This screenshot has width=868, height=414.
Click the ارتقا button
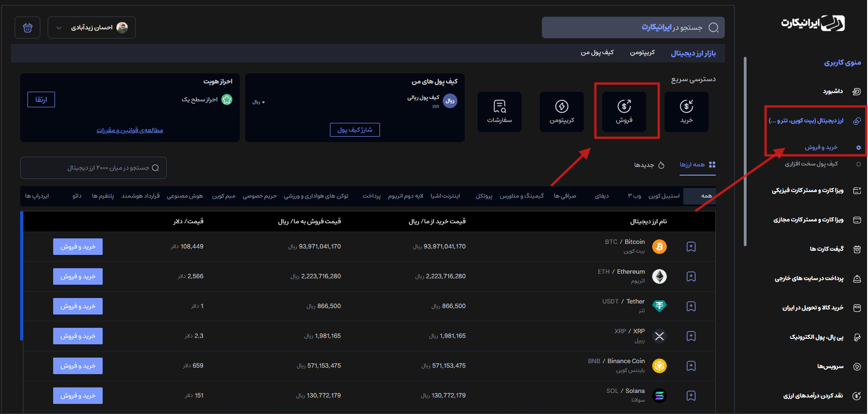[41, 99]
